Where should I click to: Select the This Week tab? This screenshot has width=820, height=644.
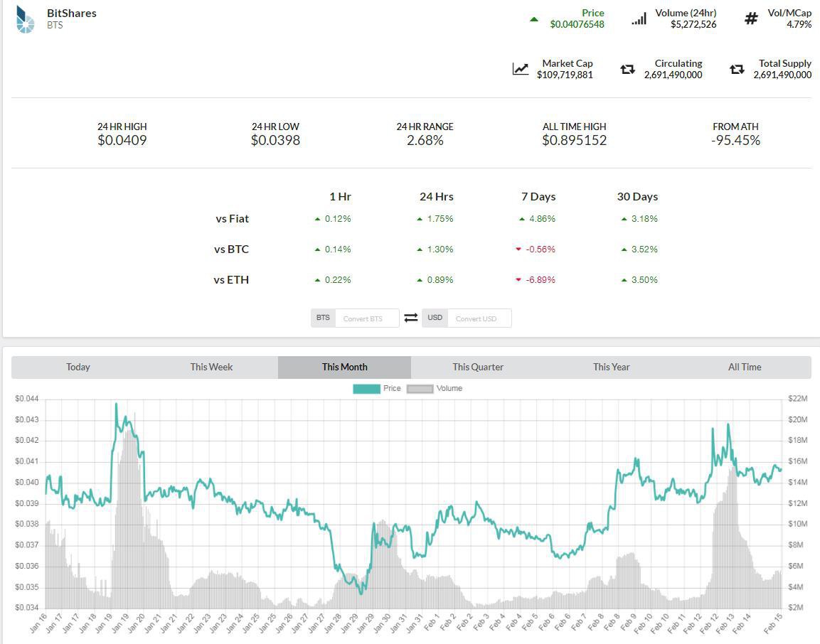[x=211, y=367]
